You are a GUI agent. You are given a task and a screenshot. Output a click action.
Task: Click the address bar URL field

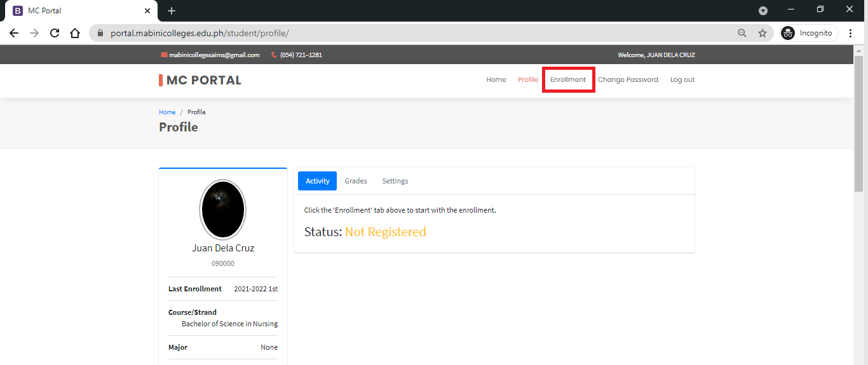point(413,33)
